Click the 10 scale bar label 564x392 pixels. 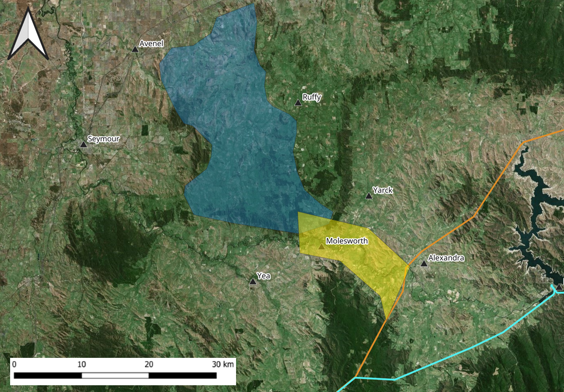point(82,364)
